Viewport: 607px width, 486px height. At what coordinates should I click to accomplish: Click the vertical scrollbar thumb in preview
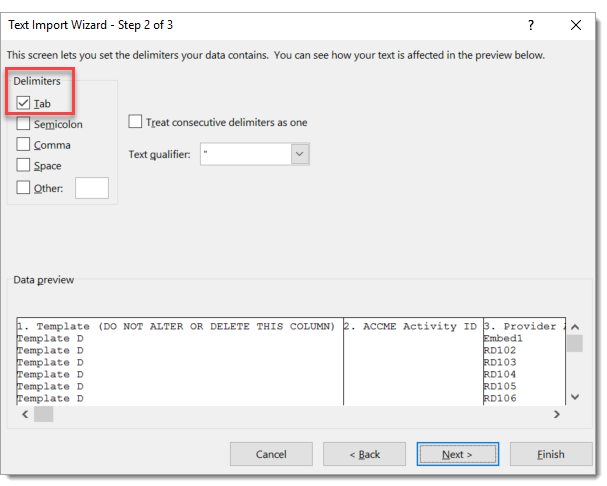(x=574, y=344)
